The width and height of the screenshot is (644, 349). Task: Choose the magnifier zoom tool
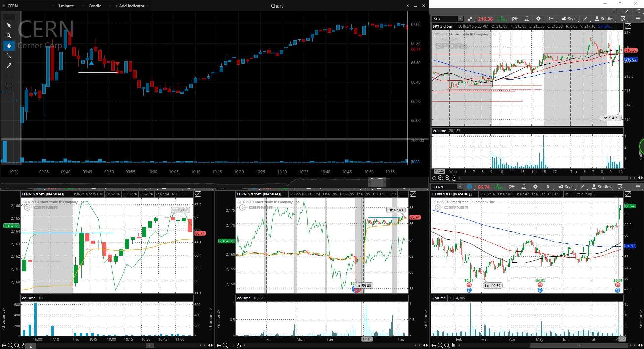[9, 36]
